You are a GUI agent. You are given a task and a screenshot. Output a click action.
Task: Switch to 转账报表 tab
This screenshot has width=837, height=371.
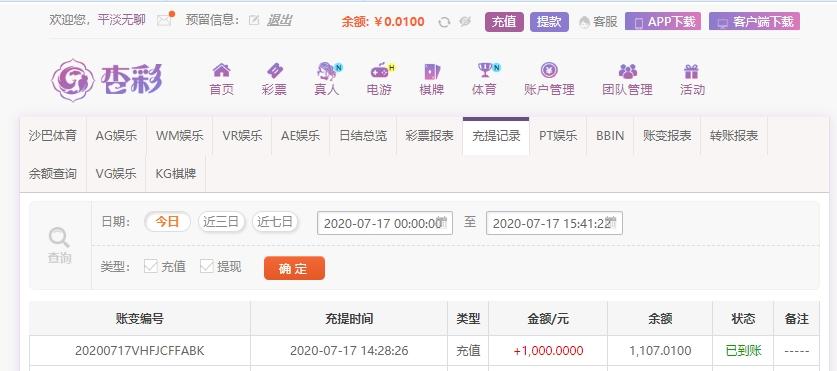click(734, 136)
